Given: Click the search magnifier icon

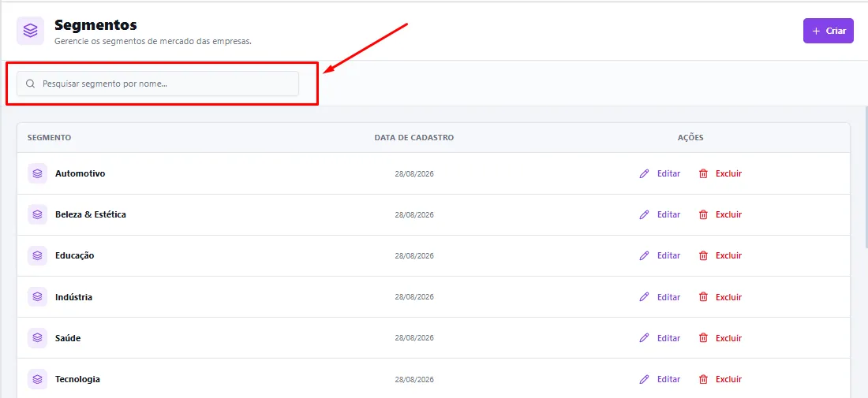Looking at the screenshot, I should pos(31,84).
